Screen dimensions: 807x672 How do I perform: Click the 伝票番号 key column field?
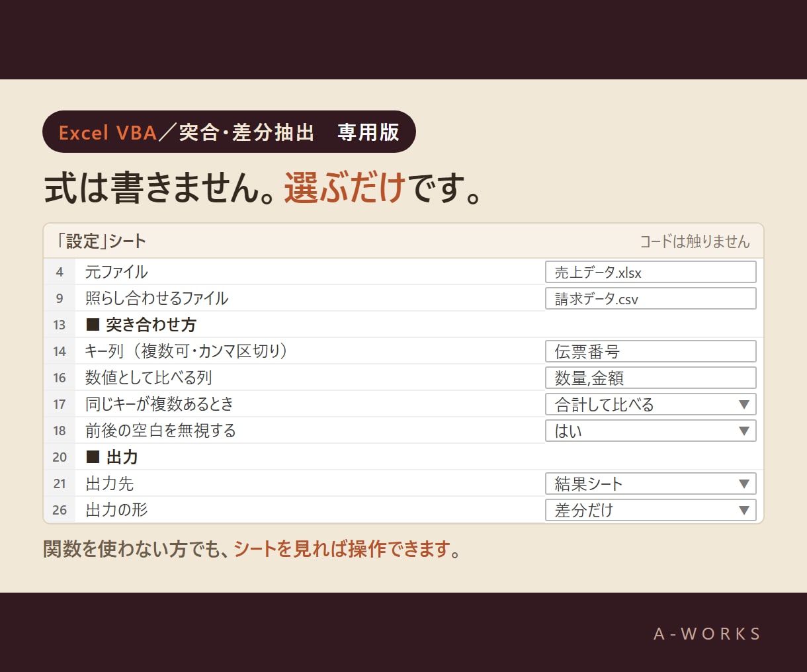[651, 351]
